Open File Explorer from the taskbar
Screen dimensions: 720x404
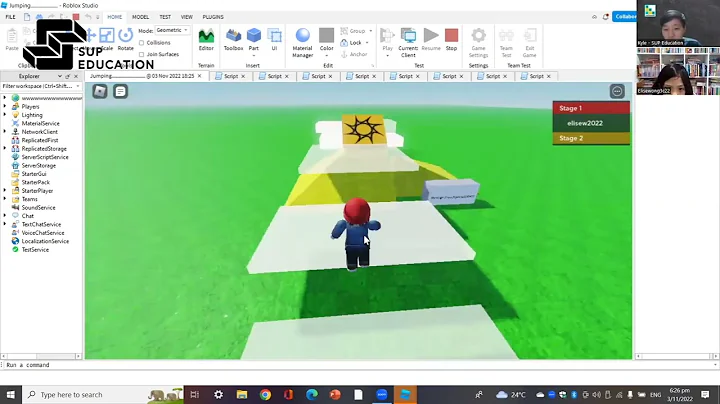tap(242, 395)
